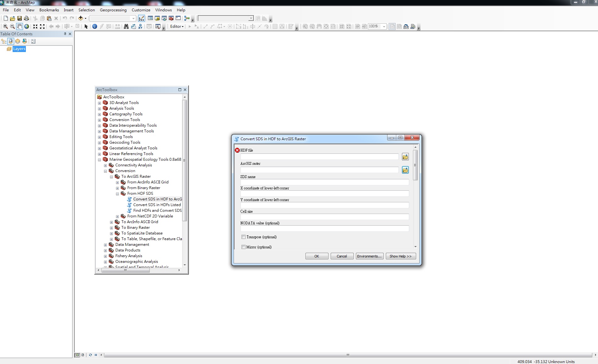Viewport: 598px width, 364px height.
Task: Open the Bookmarks menu
Action: pyautogui.click(x=49, y=10)
